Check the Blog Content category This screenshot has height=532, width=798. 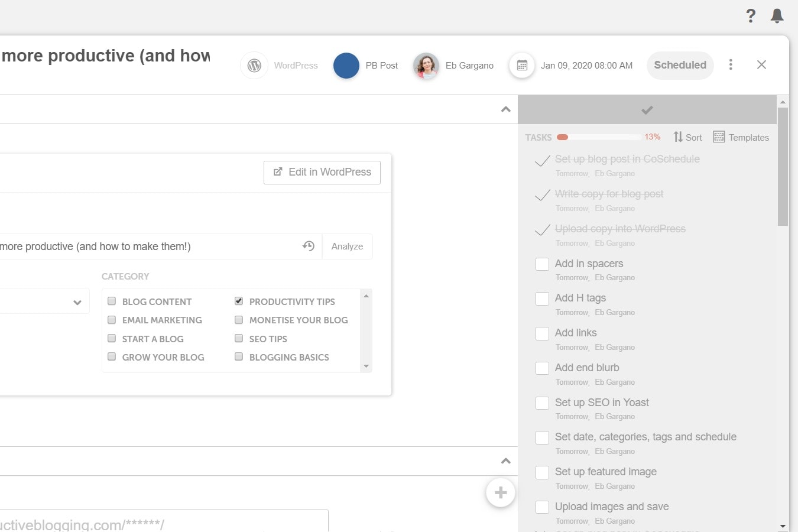[112, 301]
